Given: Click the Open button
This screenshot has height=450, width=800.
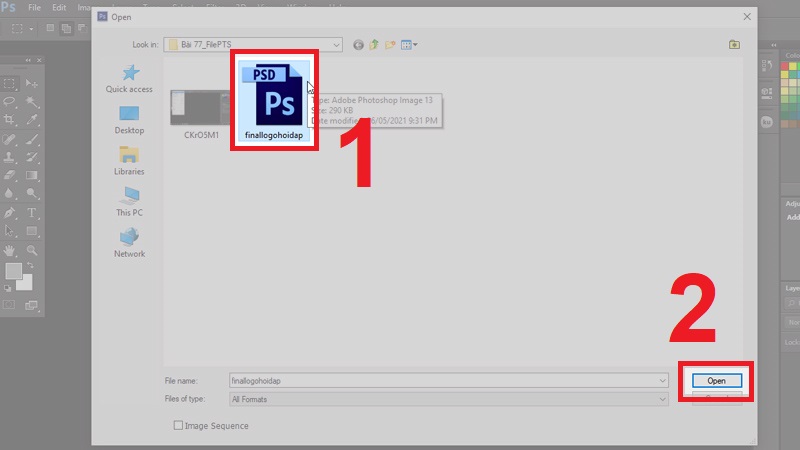Looking at the screenshot, I should (717, 381).
